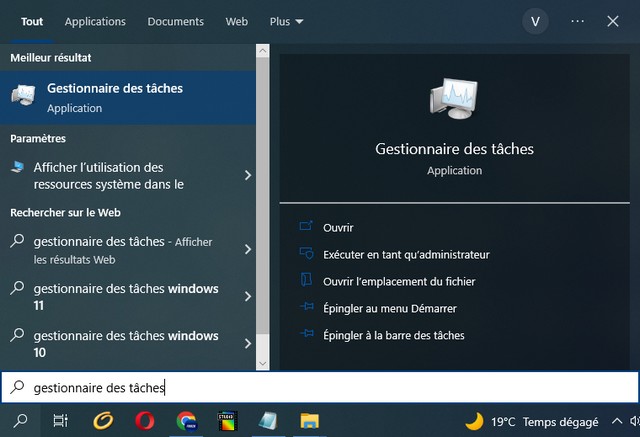
Task: Open the V user account avatar
Action: coord(535,21)
